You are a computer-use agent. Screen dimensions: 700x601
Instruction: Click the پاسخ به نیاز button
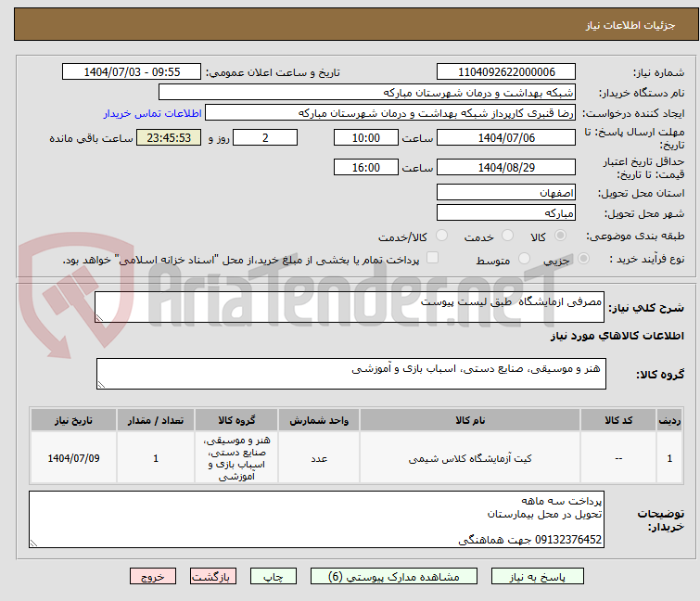tap(538, 577)
